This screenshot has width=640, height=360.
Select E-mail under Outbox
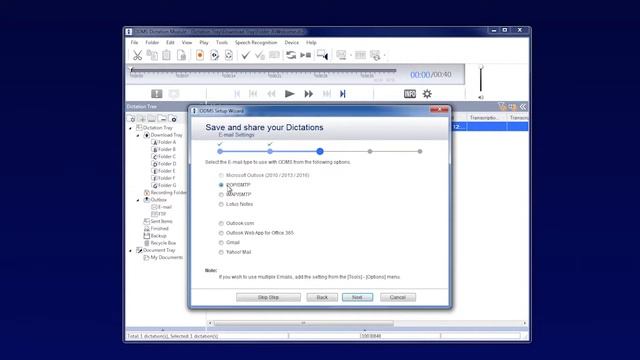click(165, 207)
